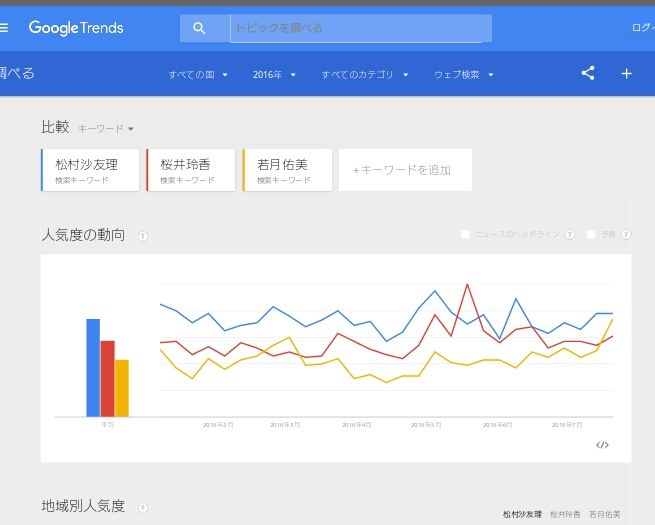The height and width of the screenshot is (525, 655).
Task: Click the search magnifier icon
Action: (x=199, y=28)
